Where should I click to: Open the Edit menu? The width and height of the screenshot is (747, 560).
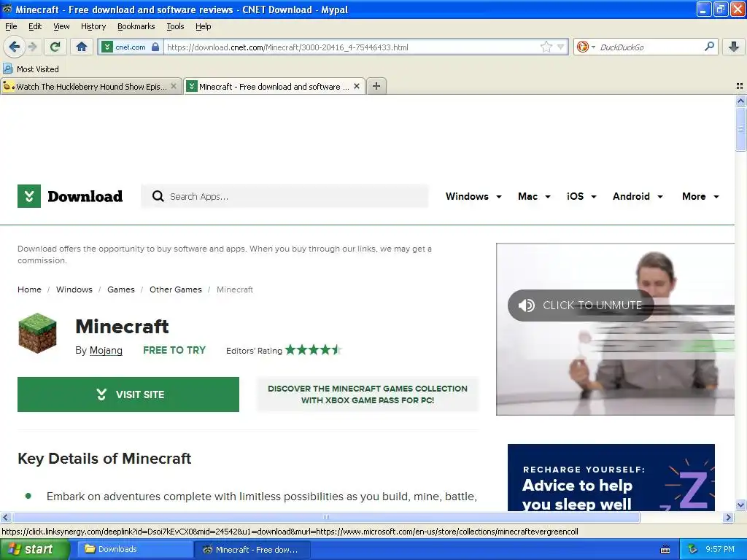click(35, 26)
